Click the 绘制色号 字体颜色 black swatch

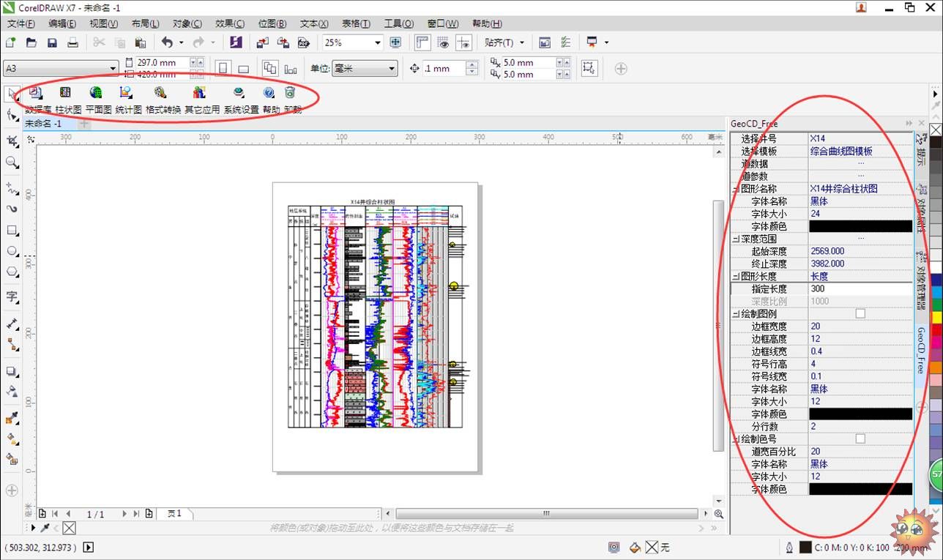tap(860, 488)
